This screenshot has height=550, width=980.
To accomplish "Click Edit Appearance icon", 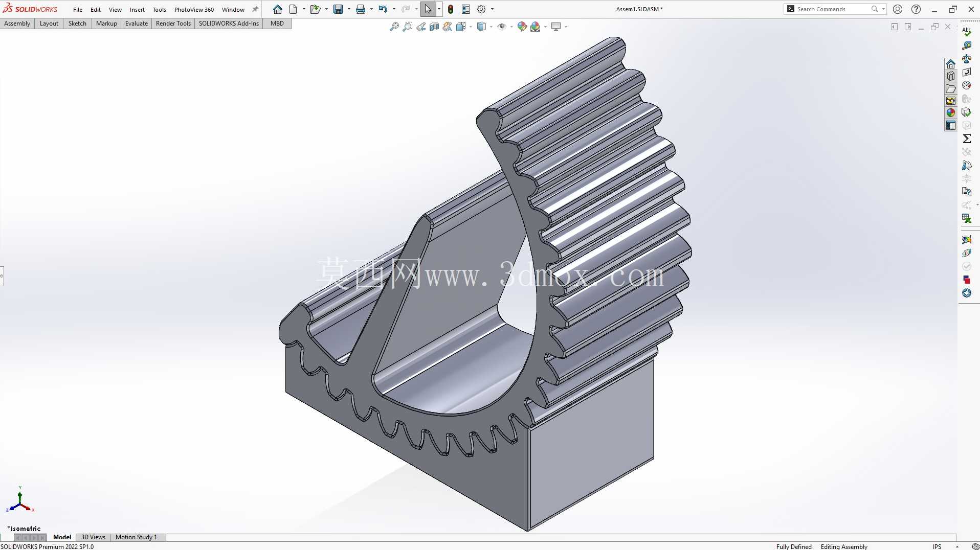I will 522,27.
